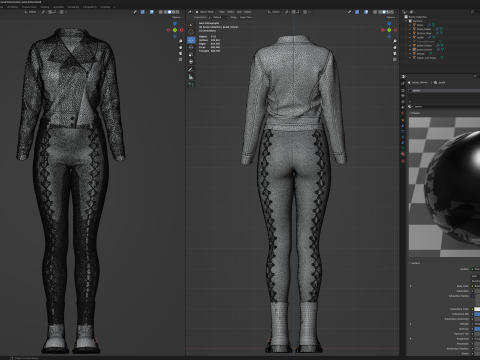Open Orientation Default dropdown
Screen dimensions: 480x360
[x=219, y=17]
